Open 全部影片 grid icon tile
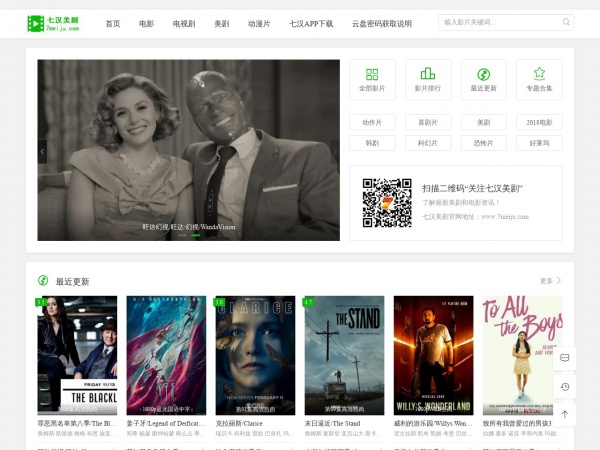The width and height of the screenshot is (600, 450). tap(372, 80)
